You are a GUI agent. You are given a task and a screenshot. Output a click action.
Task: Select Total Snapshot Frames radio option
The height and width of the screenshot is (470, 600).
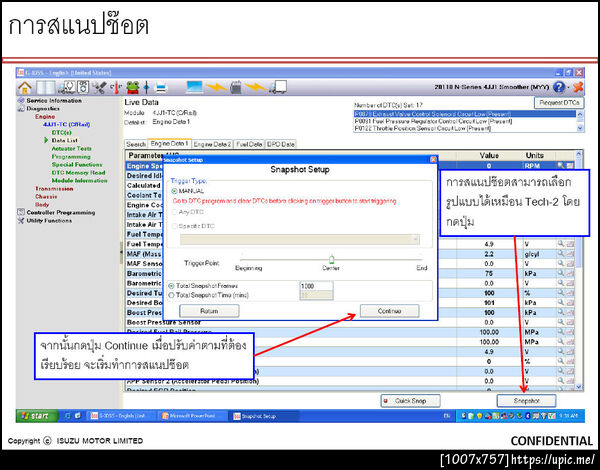(171, 286)
